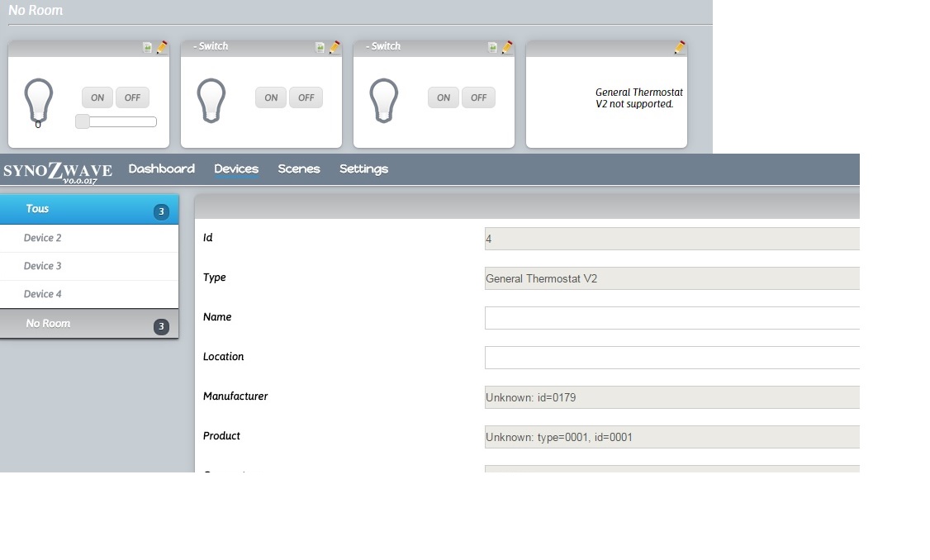Click the Id field showing 4
The width and height of the screenshot is (930, 560).
click(672, 239)
